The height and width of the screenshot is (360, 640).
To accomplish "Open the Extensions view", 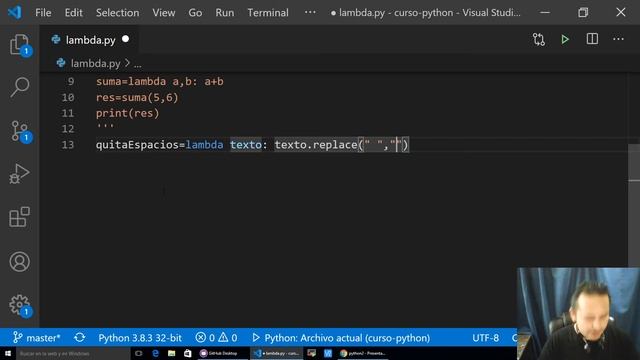I will tap(20, 217).
